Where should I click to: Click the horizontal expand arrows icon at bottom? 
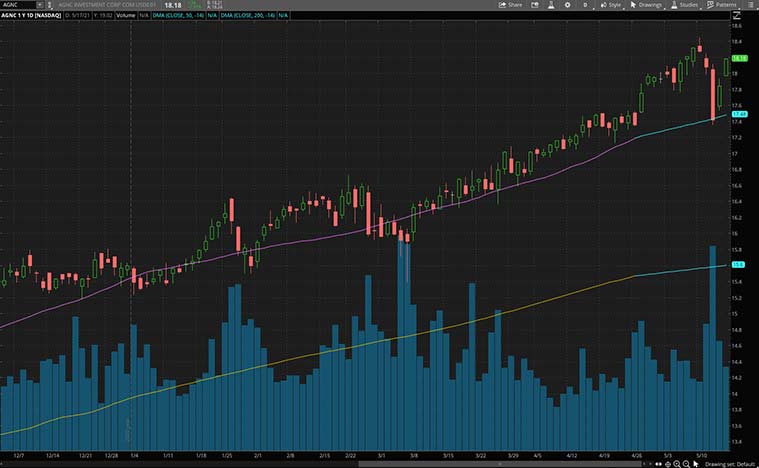658,463
